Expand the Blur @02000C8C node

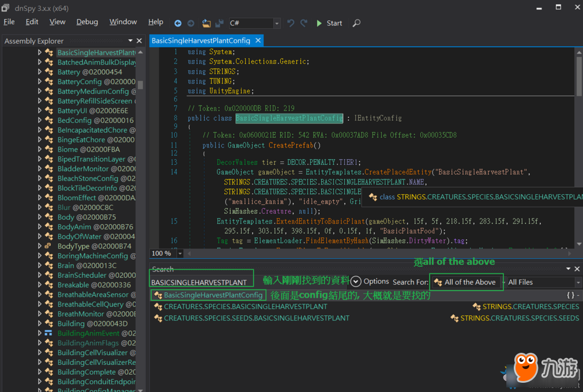pyautogui.click(x=39, y=208)
